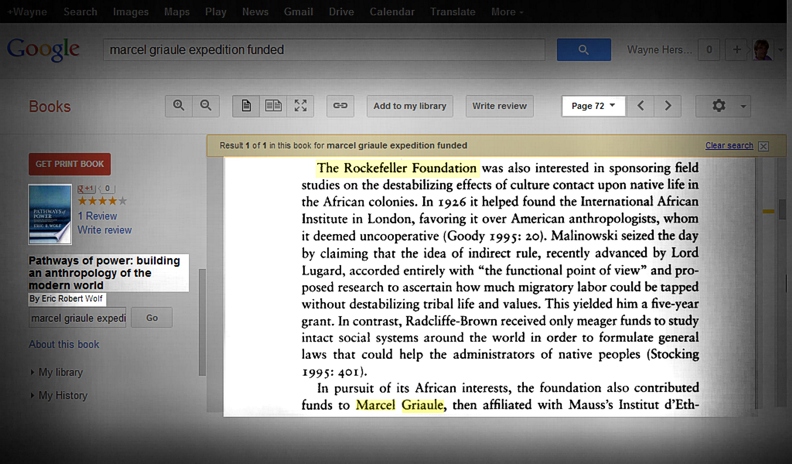792x464 pixels.
Task: Click yellow result marker on scrollbar
Action: click(768, 211)
